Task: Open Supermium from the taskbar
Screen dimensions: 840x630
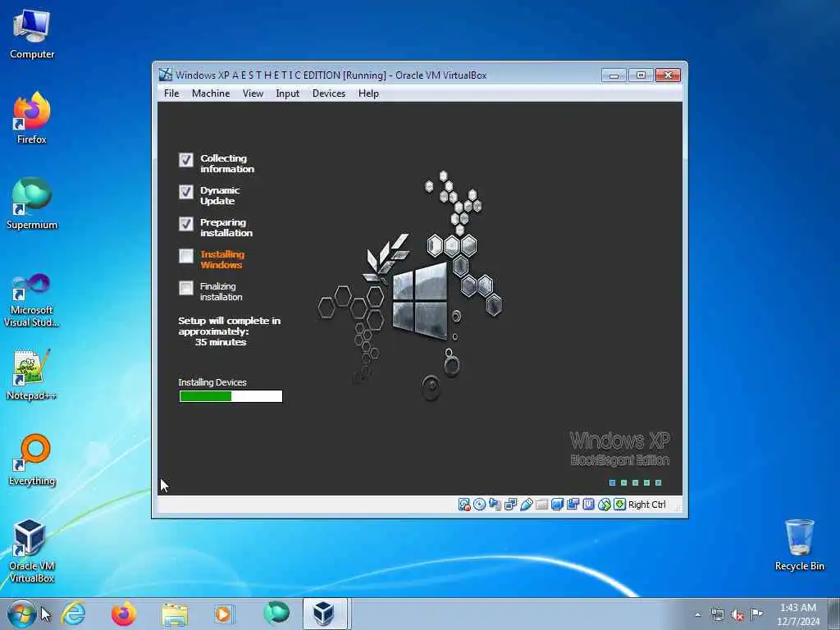Action: pos(276,612)
